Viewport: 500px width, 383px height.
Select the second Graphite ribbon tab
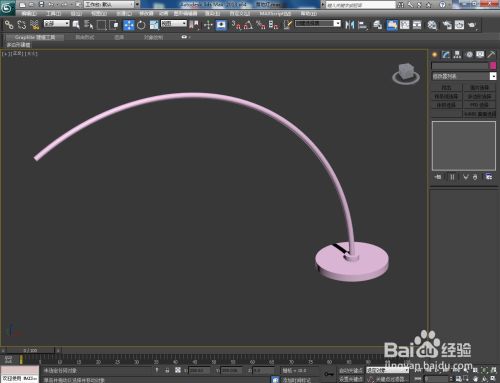click(x=85, y=37)
